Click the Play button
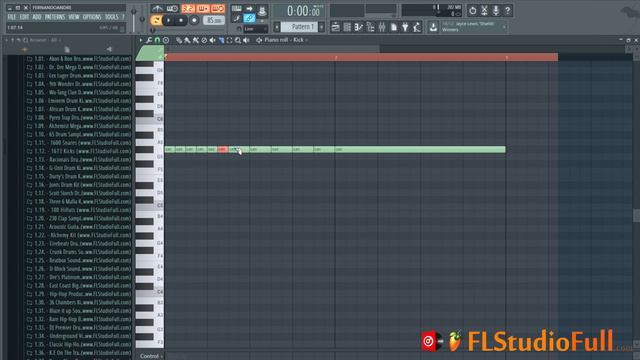This screenshot has width=640, height=360. (x=169, y=20)
